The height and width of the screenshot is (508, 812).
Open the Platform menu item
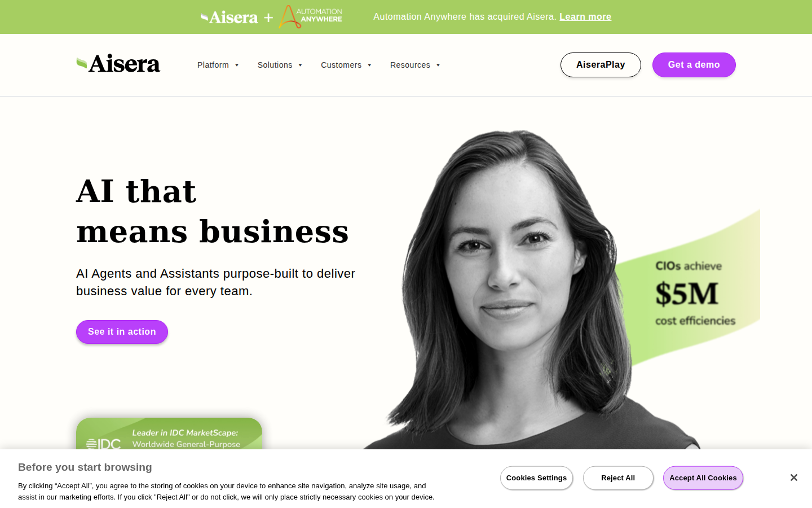click(x=213, y=65)
